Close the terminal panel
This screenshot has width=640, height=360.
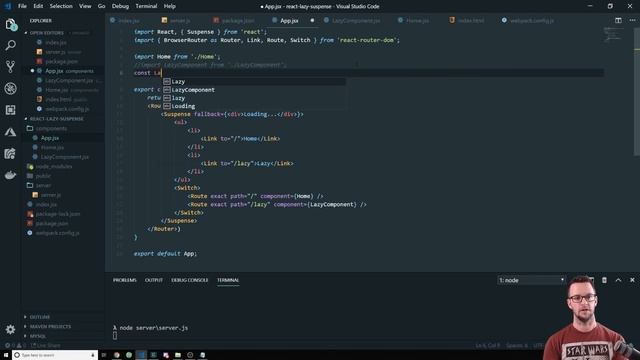click(x=632, y=280)
